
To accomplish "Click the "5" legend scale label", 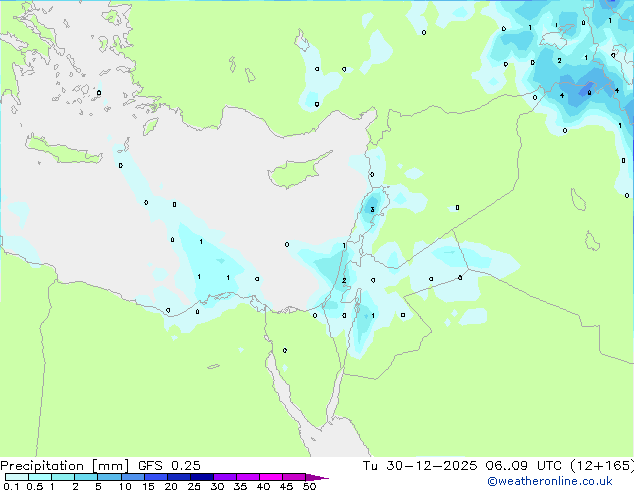I will 98,486.
